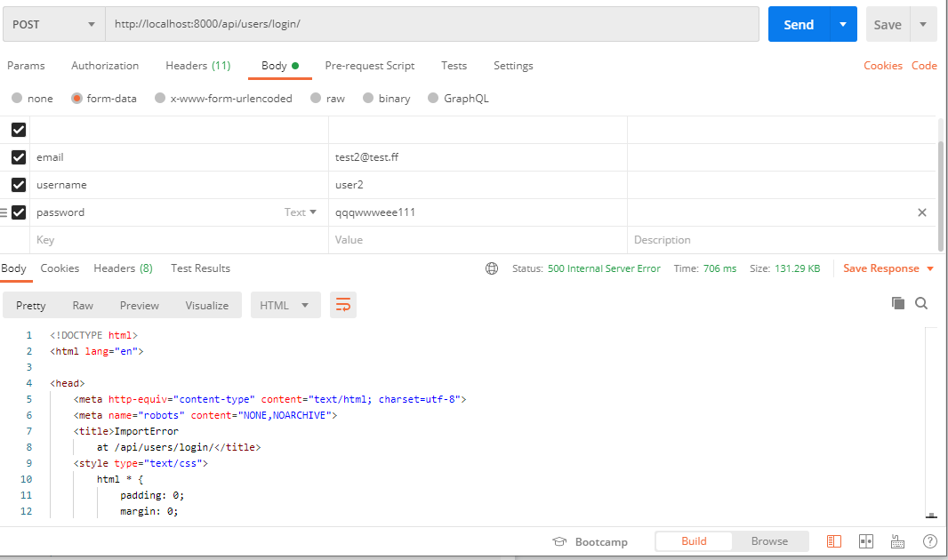The image size is (948, 560).
Task: Uncheck the email parameter checkbox
Action: (x=19, y=157)
